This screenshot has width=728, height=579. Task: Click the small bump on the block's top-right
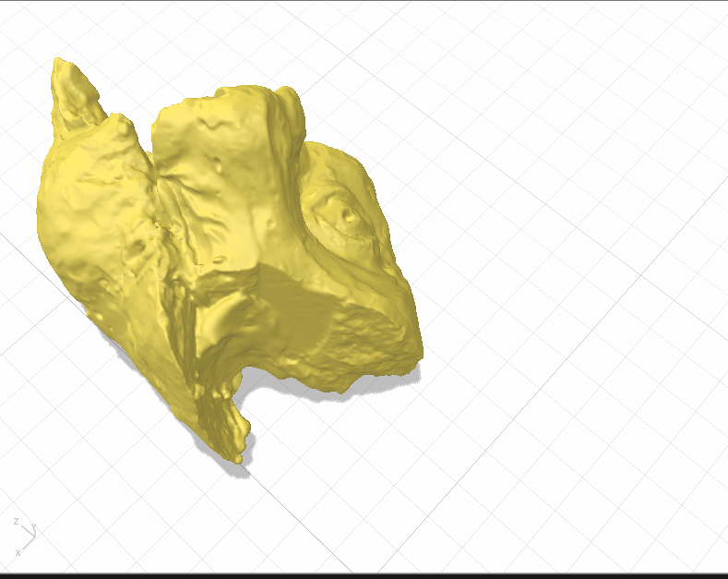click(x=287, y=95)
